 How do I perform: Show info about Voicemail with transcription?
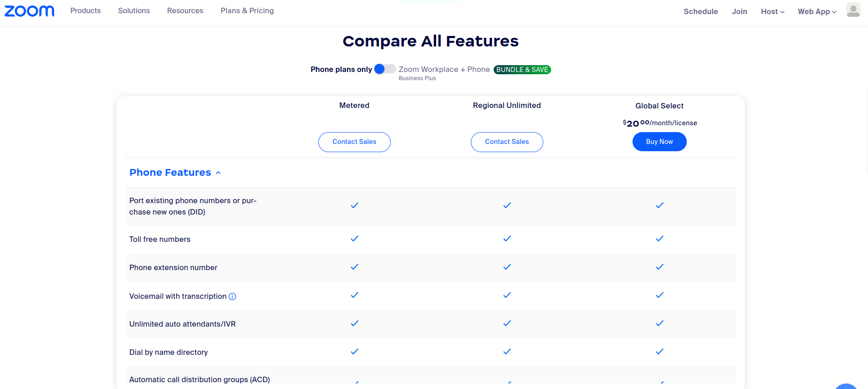(232, 297)
